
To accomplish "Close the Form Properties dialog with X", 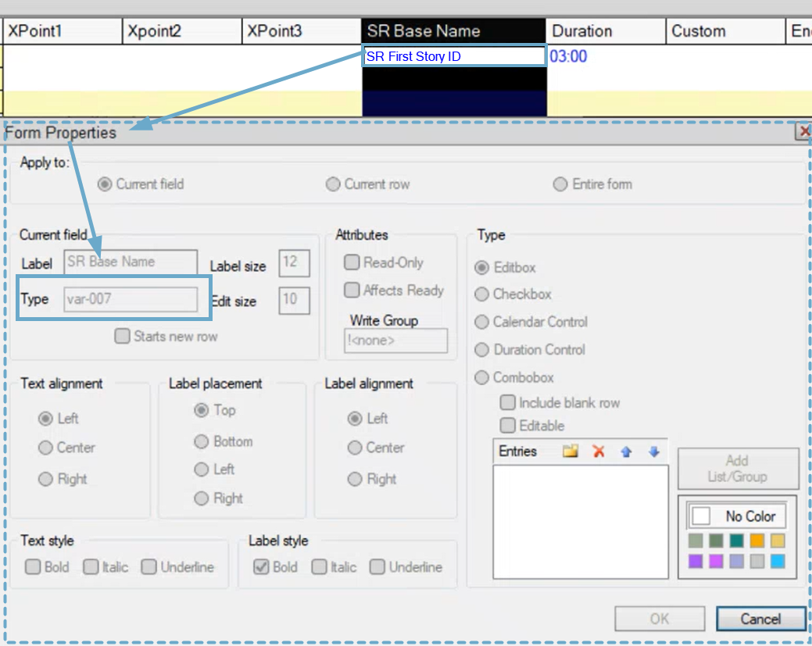I will click(x=803, y=132).
